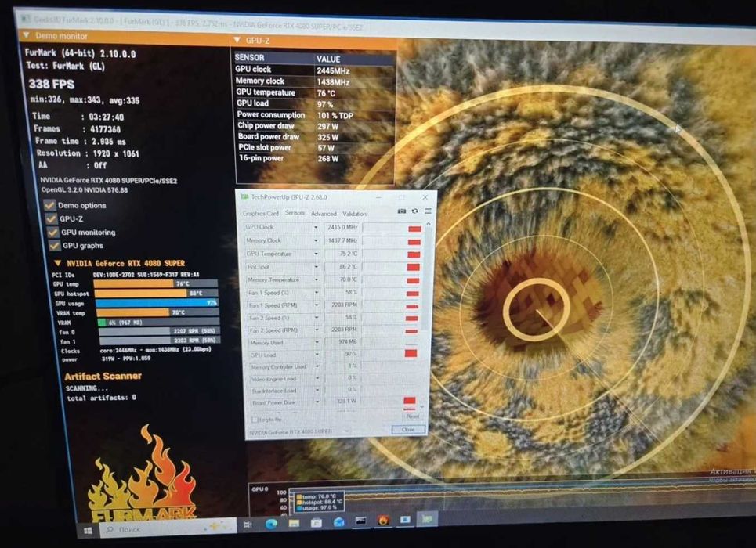Open the Fan 2 Speed (RPM) dropdown
Image resolution: width=756 pixels, height=548 pixels.
317,330
